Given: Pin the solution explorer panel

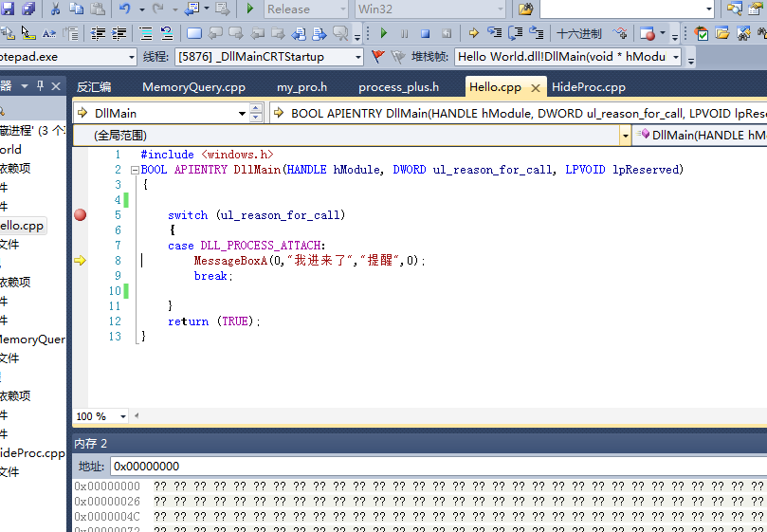Looking at the screenshot, I should pyautogui.click(x=40, y=86).
